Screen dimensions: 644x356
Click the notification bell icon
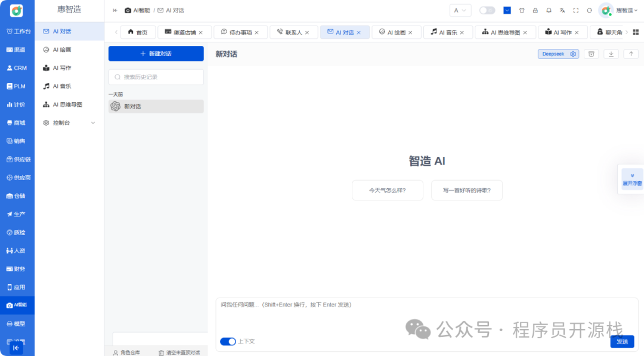click(549, 10)
